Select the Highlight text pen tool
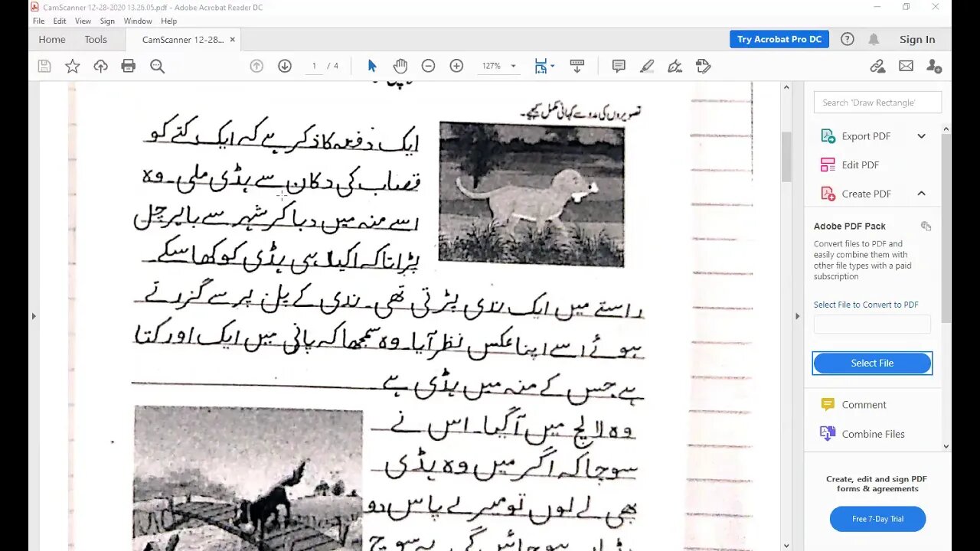 [647, 67]
